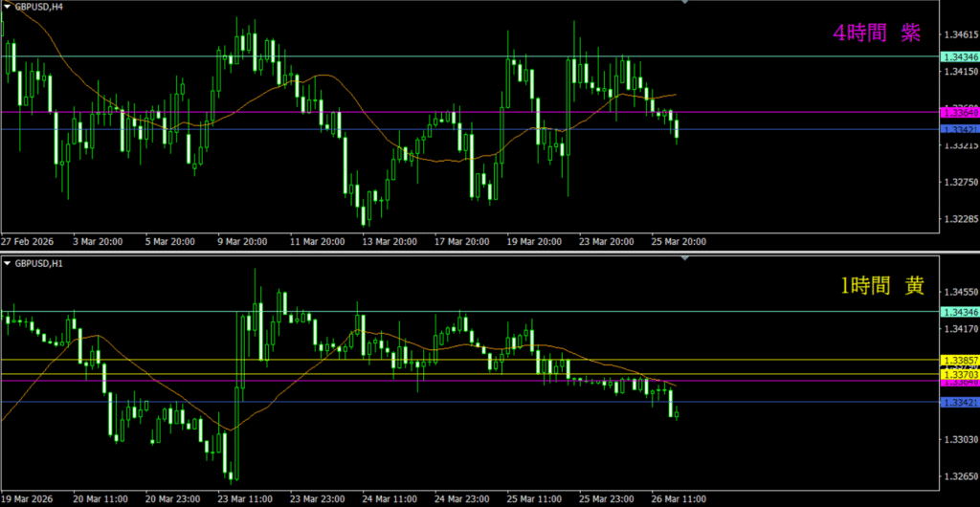Screen dimensions: 980x507
Task: Click the 26 Mar 11:00 label on H1 time axis
Action: 678,498
